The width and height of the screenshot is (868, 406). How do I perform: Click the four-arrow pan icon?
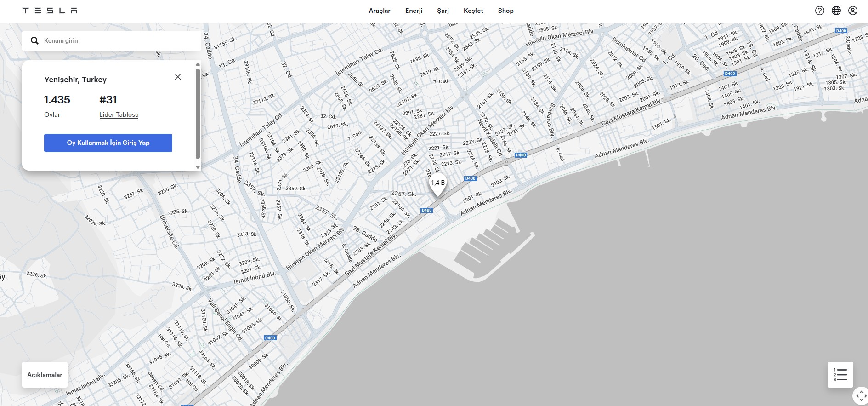(861, 396)
